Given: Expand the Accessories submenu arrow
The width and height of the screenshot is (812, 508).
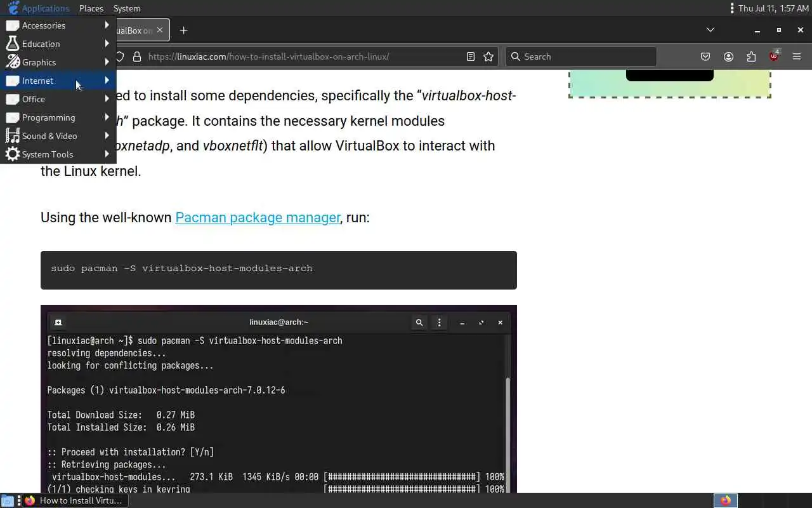Looking at the screenshot, I should point(107,25).
